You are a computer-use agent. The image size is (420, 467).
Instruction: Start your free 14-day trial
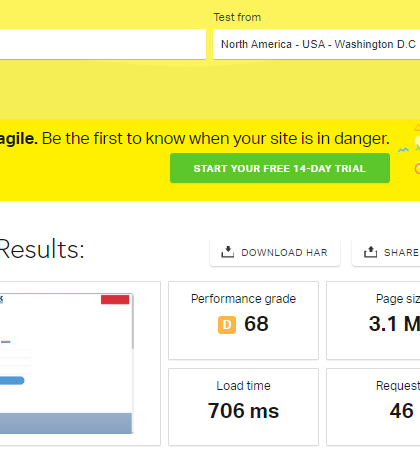click(x=280, y=168)
